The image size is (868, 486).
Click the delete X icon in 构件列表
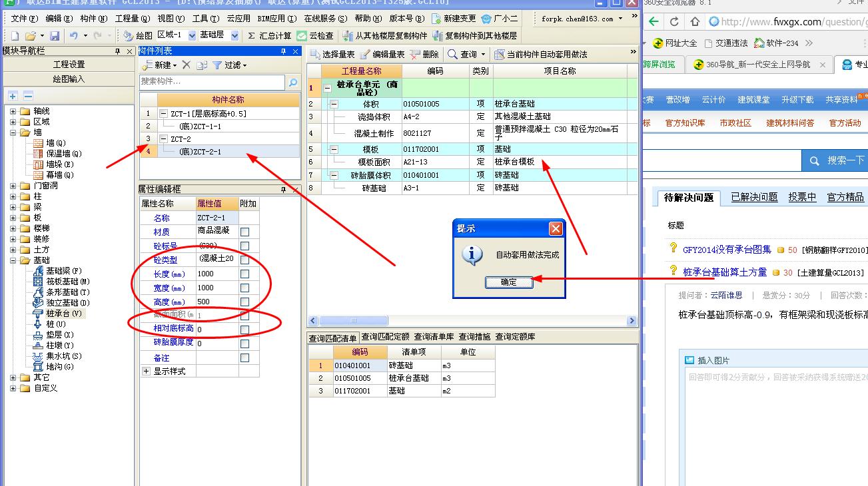click(x=187, y=65)
